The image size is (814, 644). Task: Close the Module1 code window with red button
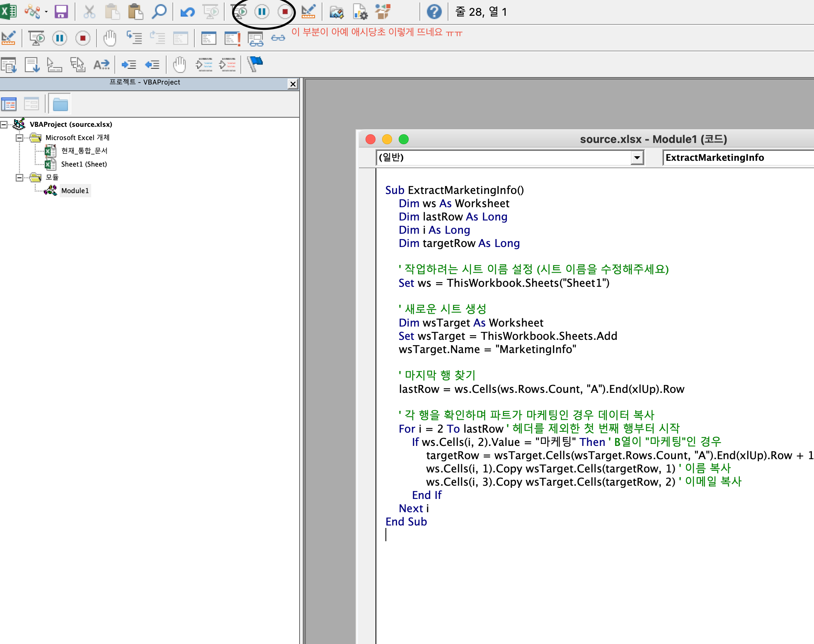click(x=371, y=139)
